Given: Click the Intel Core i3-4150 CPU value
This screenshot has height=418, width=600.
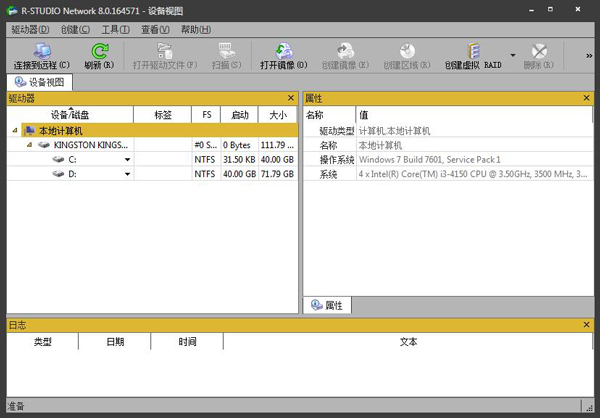Looking at the screenshot, I should (x=473, y=174).
